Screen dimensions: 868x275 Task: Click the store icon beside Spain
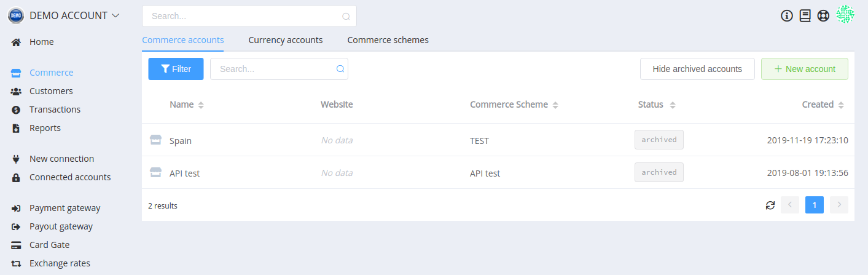[x=156, y=140]
